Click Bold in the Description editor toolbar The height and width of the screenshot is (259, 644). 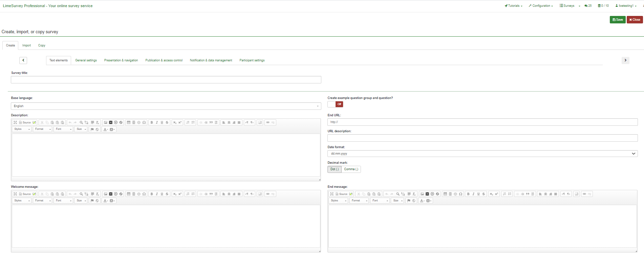click(x=152, y=122)
